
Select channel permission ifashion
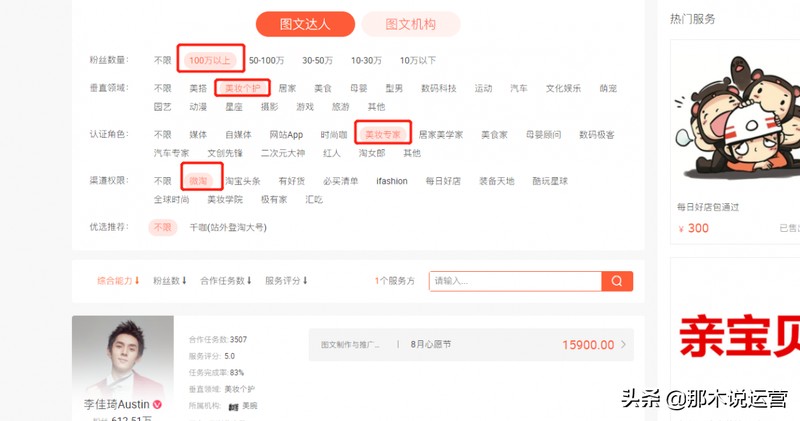pos(392,181)
